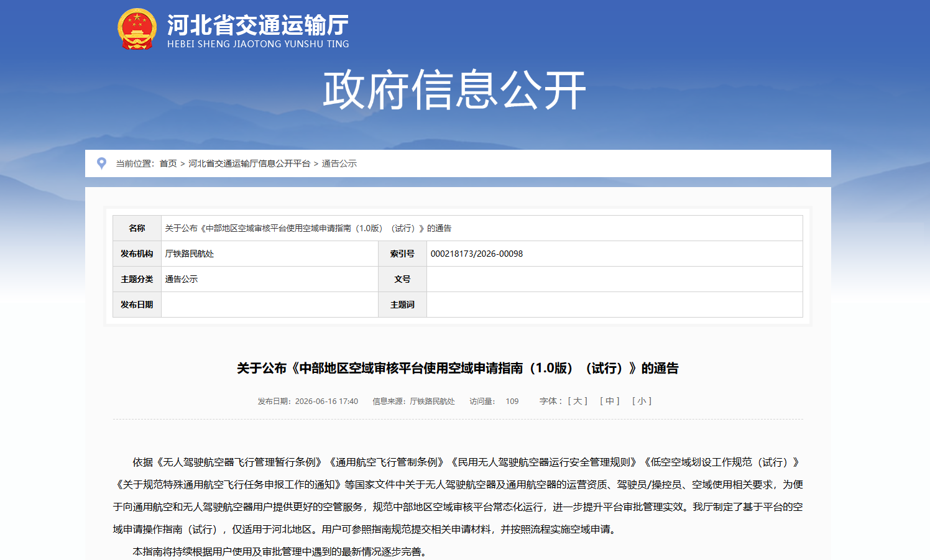This screenshot has height=560, width=930.
Task: Click HEBEI SHENG JIAOTONG YUNSHU TING text
Action: (258, 44)
